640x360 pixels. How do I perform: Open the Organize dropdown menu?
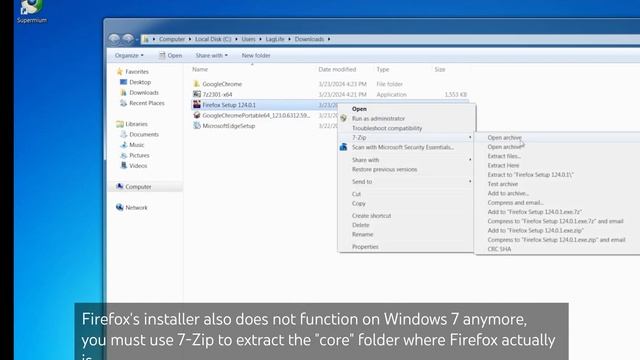(129, 56)
